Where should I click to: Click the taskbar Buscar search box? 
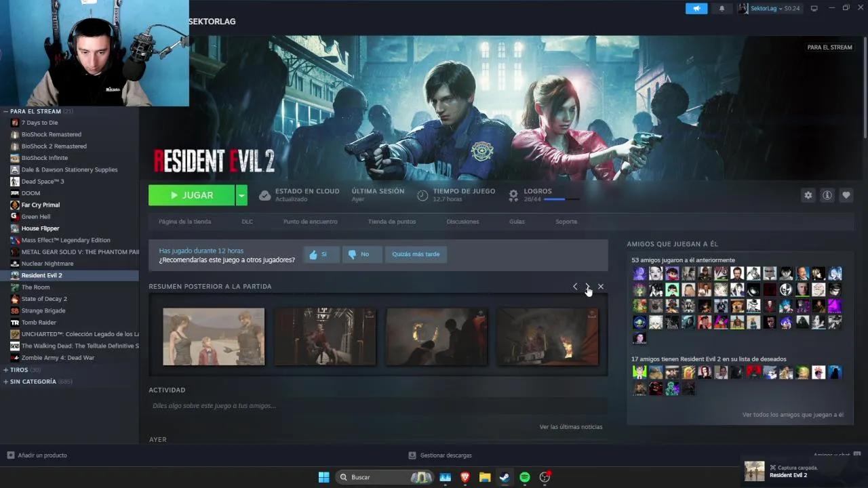coord(384,477)
